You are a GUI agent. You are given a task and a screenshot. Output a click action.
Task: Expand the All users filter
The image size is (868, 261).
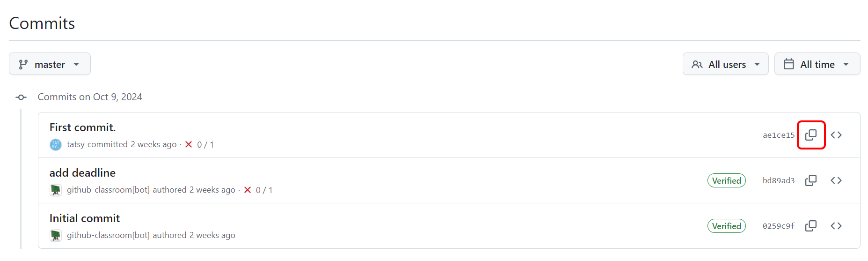[x=725, y=64]
